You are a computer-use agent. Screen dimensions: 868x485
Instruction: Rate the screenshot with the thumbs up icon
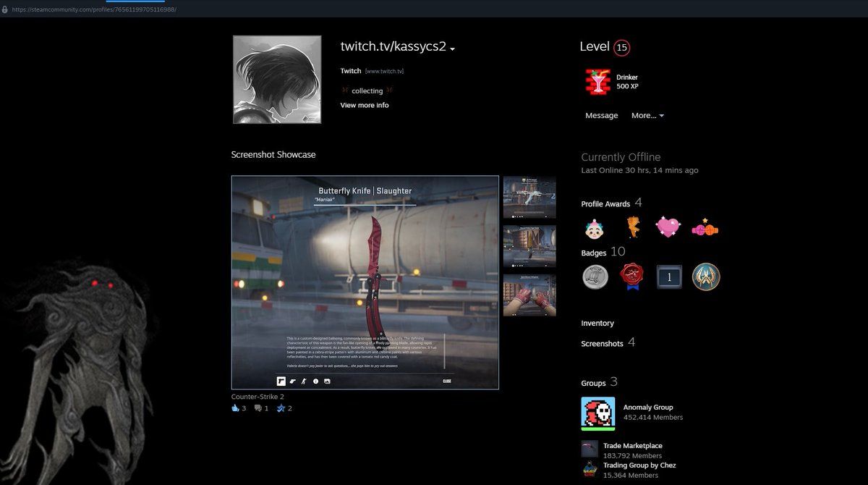235,408
